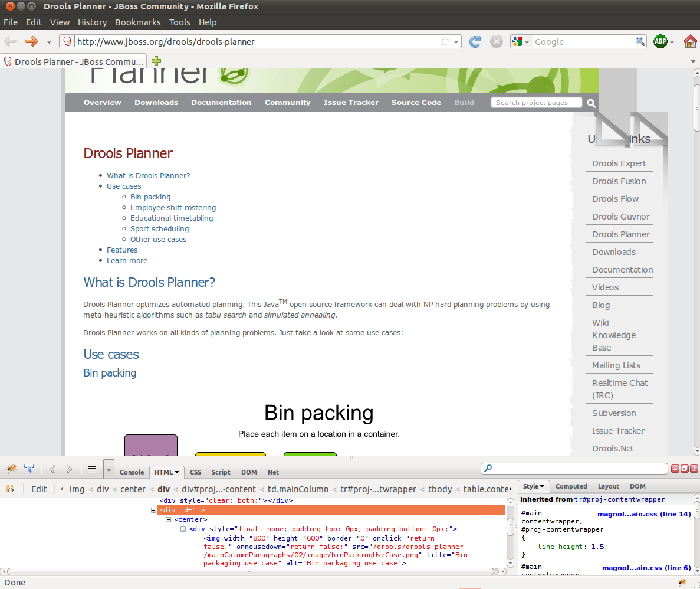The image size is (700, 589).
Task: Click the HTML panel vertical scrollbar thumb
Action: tap(510, 526)
